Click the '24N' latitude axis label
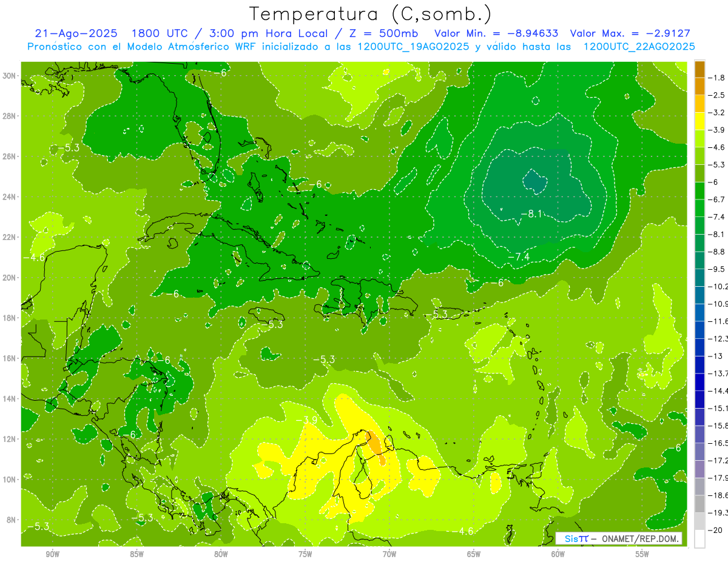The image size is (728, 562). coord(10,197)
